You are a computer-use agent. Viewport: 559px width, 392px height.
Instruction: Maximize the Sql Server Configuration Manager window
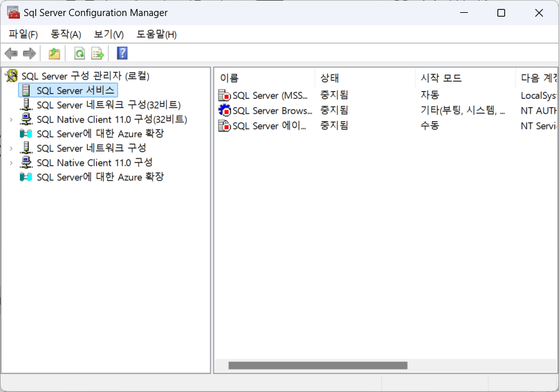(501, 13)
